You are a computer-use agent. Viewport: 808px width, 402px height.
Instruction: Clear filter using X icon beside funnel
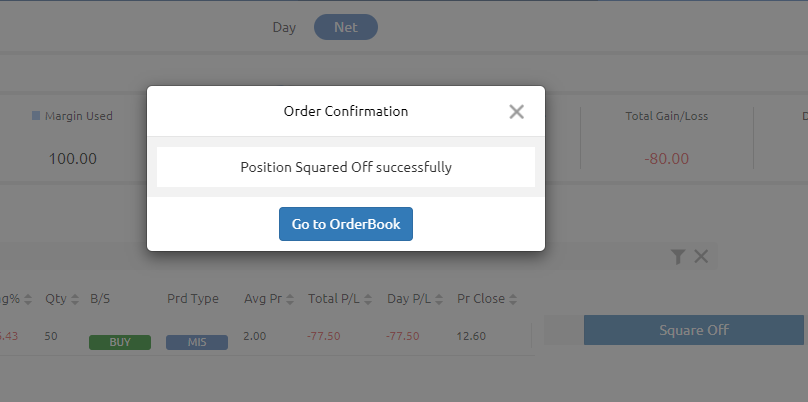701,256
